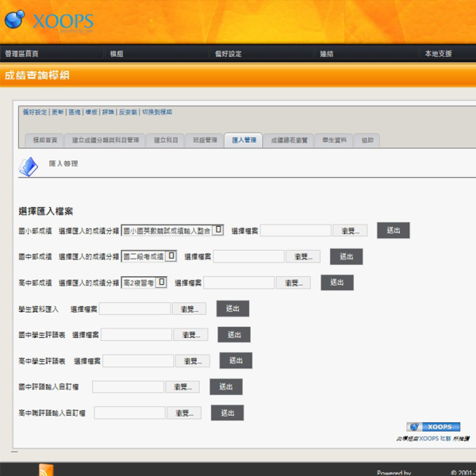This screenshot has width=476, height=476.
Task: Switch to the 學生資料 tab
Action: point(334,140)
